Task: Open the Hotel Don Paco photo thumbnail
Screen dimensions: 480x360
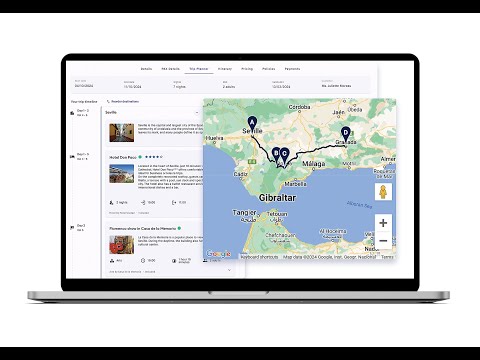Action: pos(122,174)
